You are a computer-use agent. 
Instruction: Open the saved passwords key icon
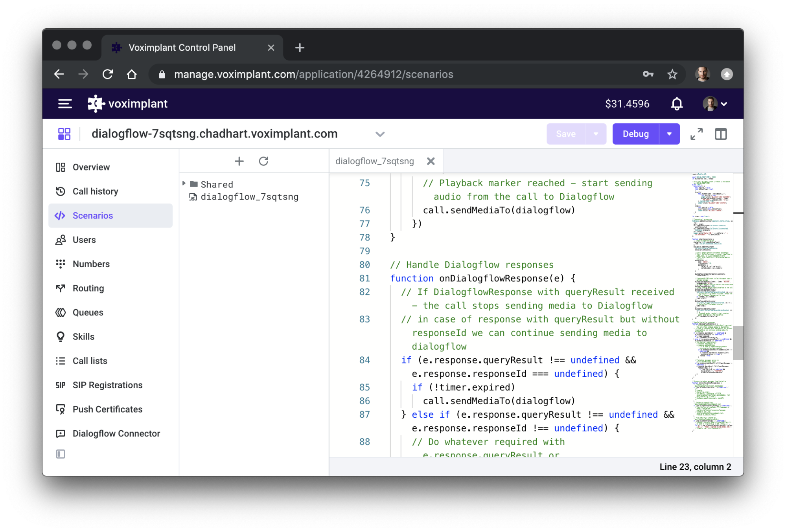click(x=648, y=74)
